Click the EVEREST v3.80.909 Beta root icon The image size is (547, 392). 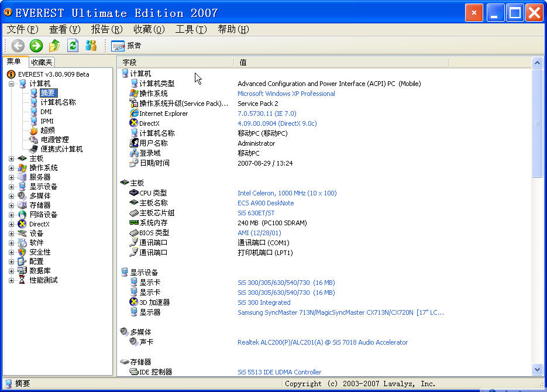[x=11, y=74]
